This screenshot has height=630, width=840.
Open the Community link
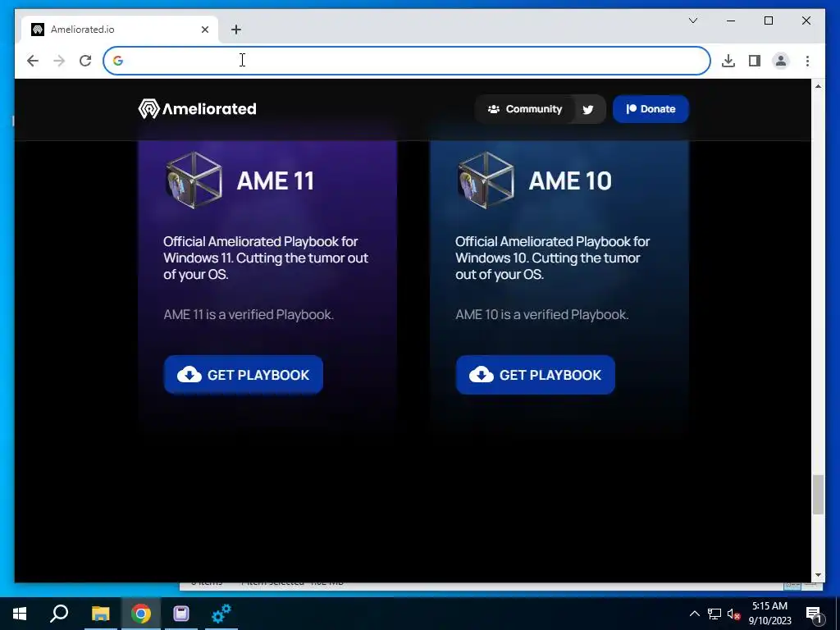tap(524, 109)
